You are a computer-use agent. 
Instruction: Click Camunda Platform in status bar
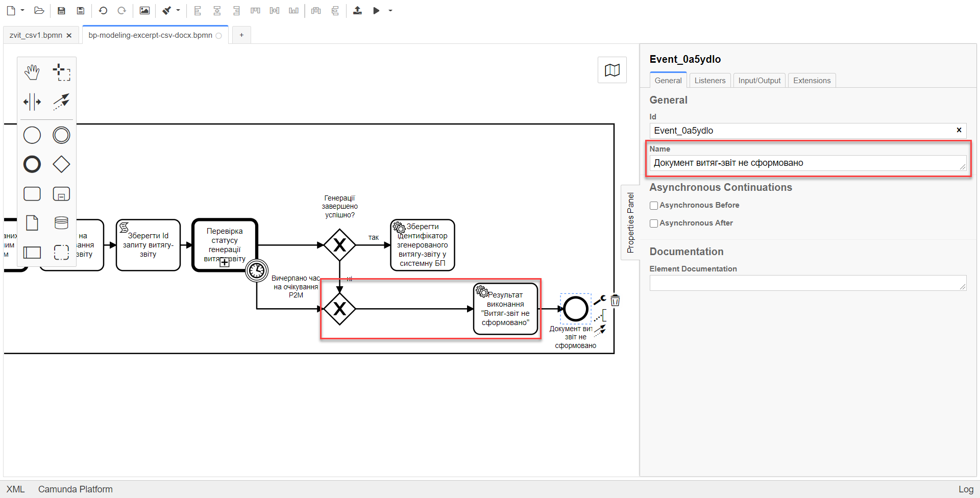76,489
